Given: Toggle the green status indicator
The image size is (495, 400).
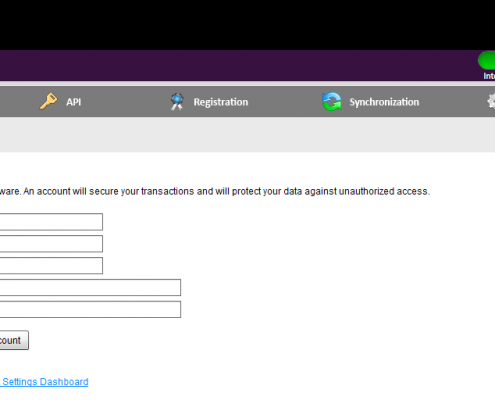Looking at the screenshot, I should (487, 60).
